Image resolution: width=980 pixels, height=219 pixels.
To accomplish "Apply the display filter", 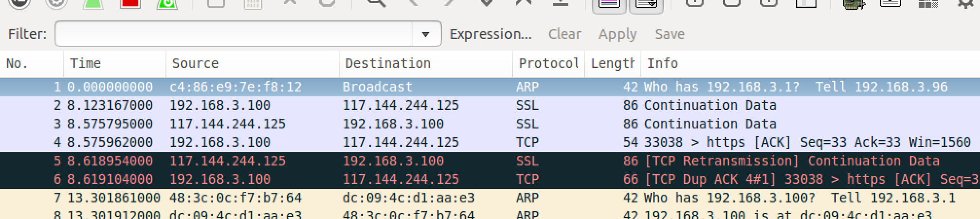I will (x=617, y=34).
